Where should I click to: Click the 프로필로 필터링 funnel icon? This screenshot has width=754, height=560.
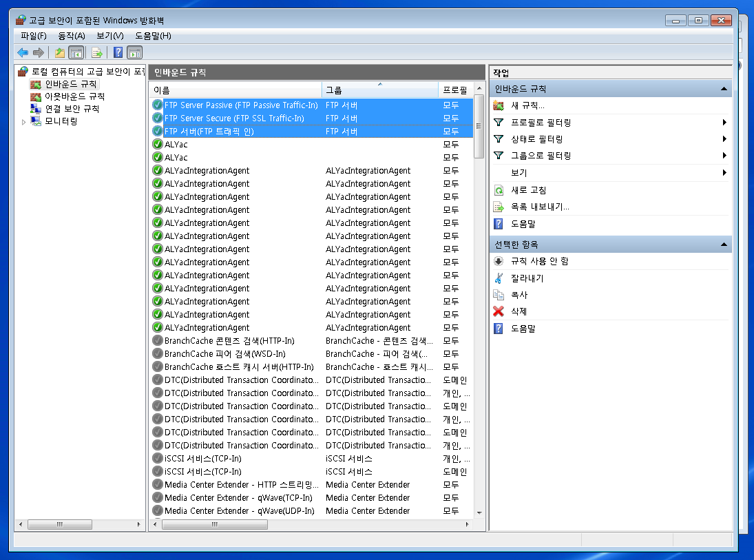(x=499, y=122)
